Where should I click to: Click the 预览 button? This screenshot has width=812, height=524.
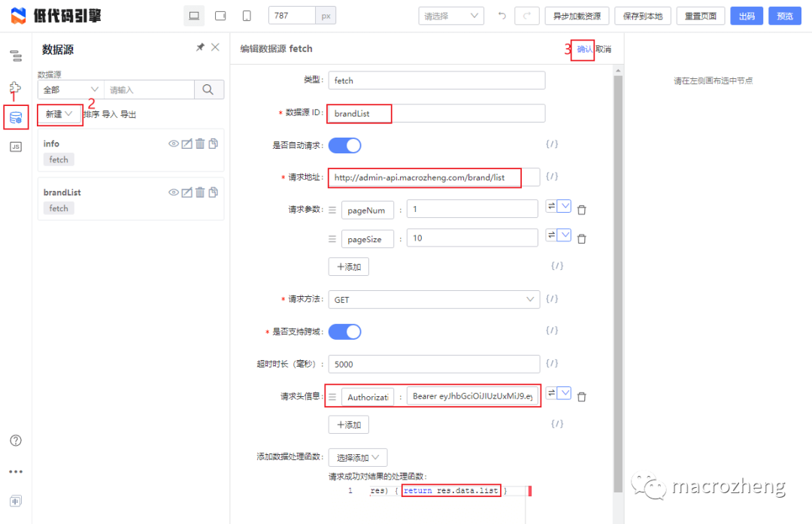pos(785,15)
